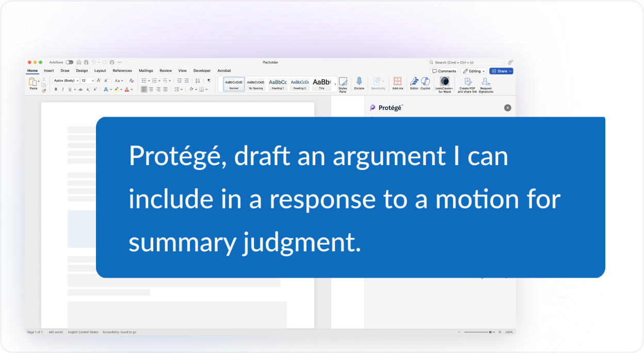Open Add-ins
This screenshot has height=353, width=644.
(397, 83)
